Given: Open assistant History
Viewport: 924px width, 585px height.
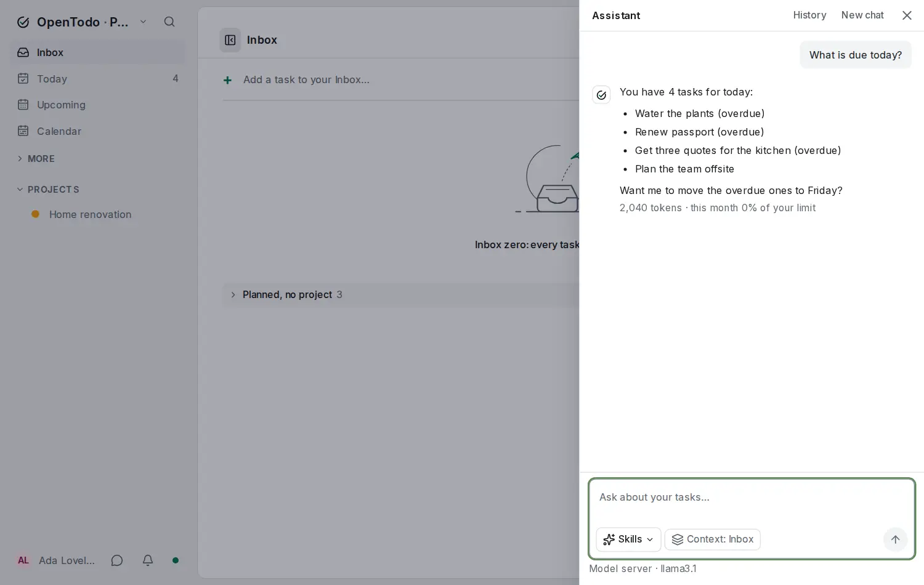Looking at the screenshot, I should tap(809, 15).
